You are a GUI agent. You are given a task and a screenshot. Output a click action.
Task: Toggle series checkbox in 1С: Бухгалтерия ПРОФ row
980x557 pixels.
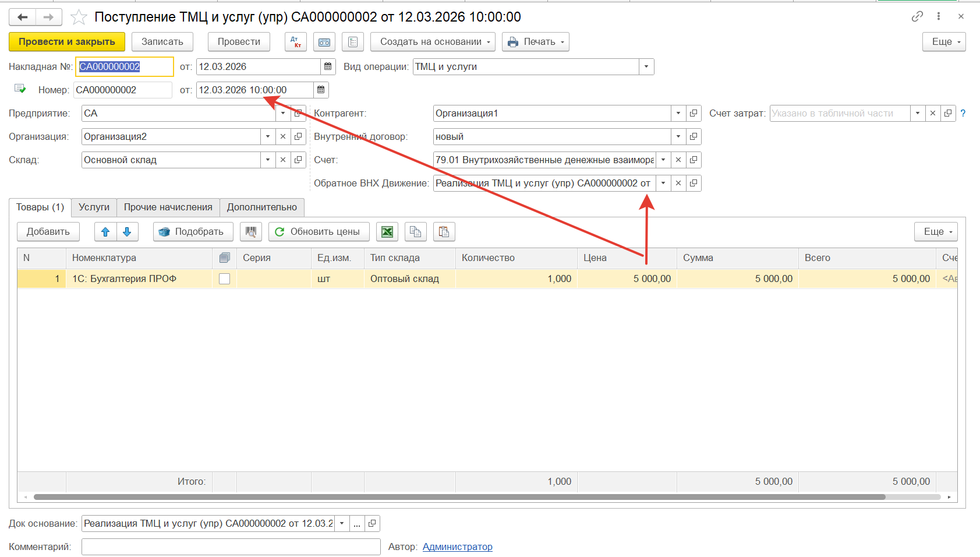(x=224, y=279)
